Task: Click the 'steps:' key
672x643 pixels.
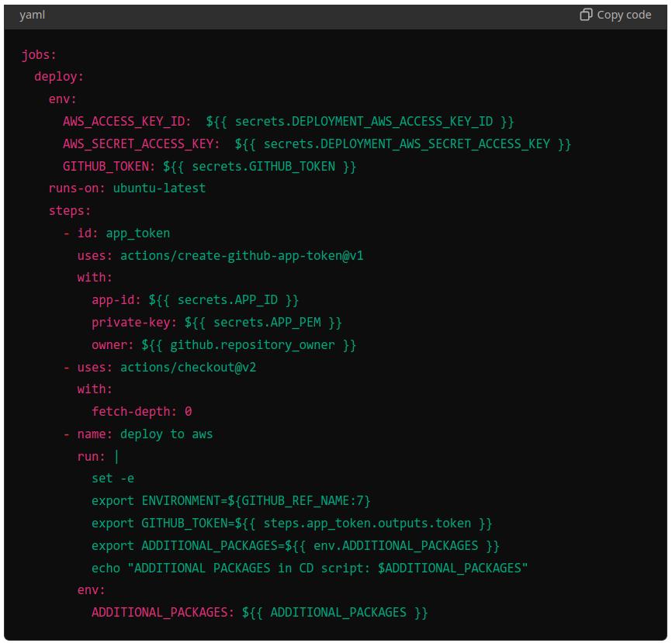Action: [70, 211]
